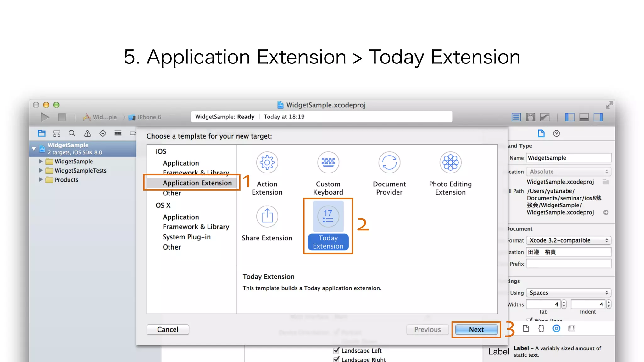Screen dimensions: 644x362
Task: Expand the WidgetSampleTests folder
Action: click(41, 170)
